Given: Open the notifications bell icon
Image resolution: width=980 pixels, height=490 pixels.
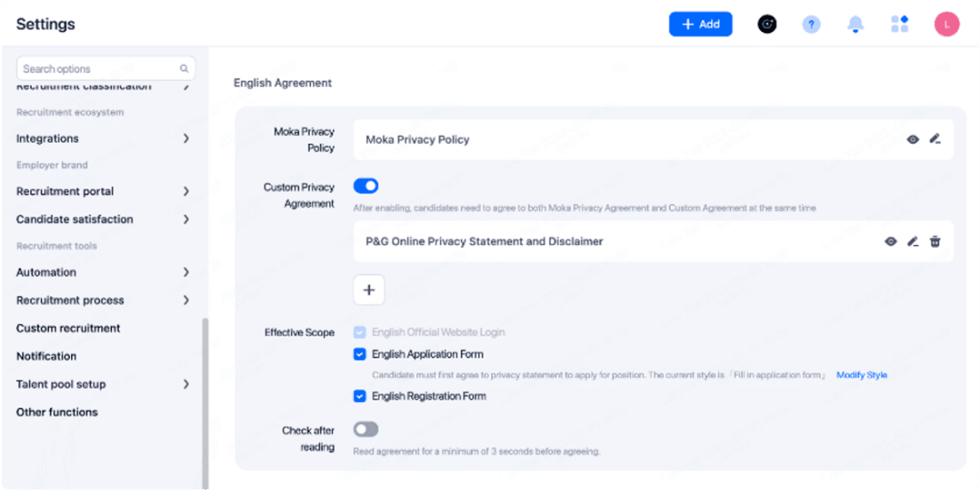Looking at the screenshot, I should [x=855, y=25].
